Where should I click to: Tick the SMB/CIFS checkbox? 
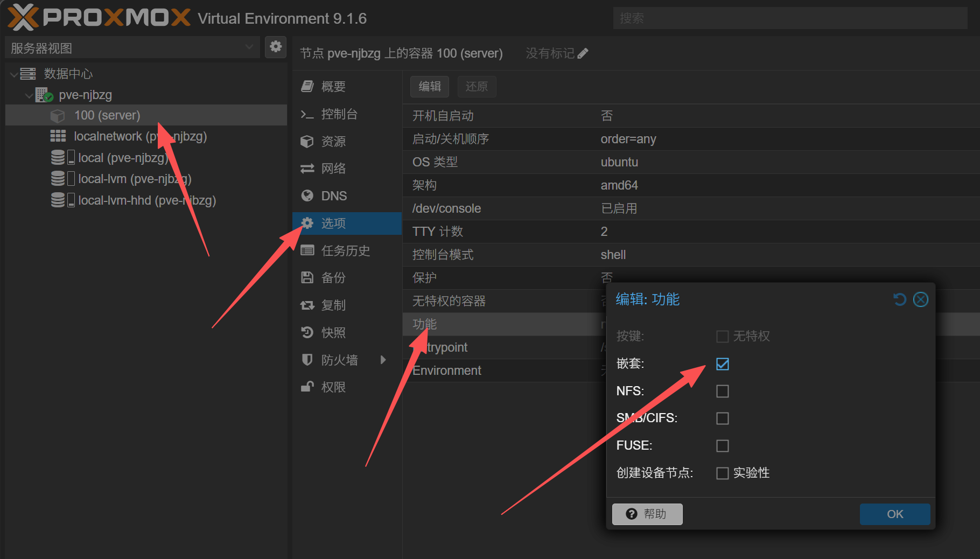[x=722, y=418]
